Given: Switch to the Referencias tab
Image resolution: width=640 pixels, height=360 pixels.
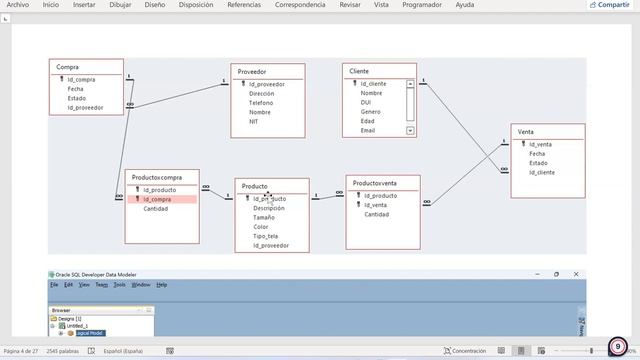Looking at the screenshot, I should [x=244, y=5].
